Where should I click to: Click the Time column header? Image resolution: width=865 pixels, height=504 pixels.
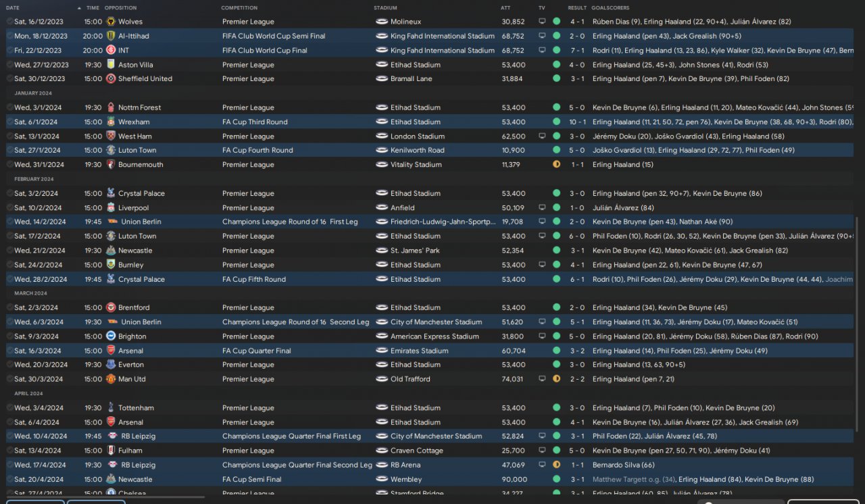(x=93, y=8)
